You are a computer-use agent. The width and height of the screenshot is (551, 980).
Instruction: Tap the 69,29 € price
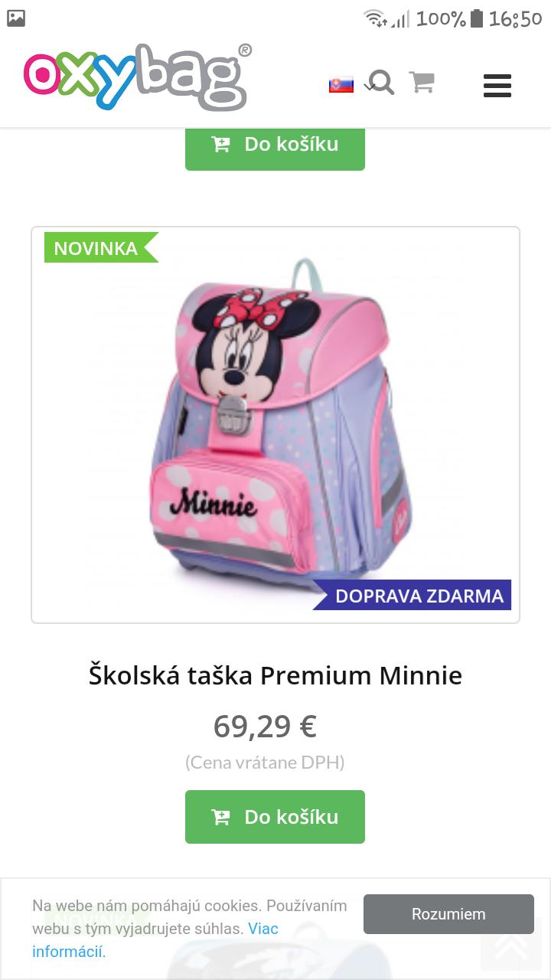pos(265,726)
